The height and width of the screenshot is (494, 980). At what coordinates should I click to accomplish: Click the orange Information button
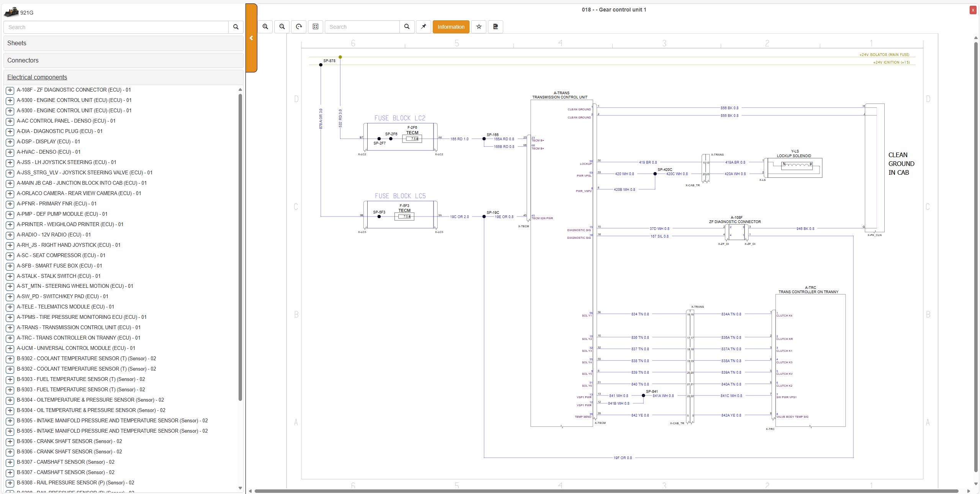(x=451, y=27)
